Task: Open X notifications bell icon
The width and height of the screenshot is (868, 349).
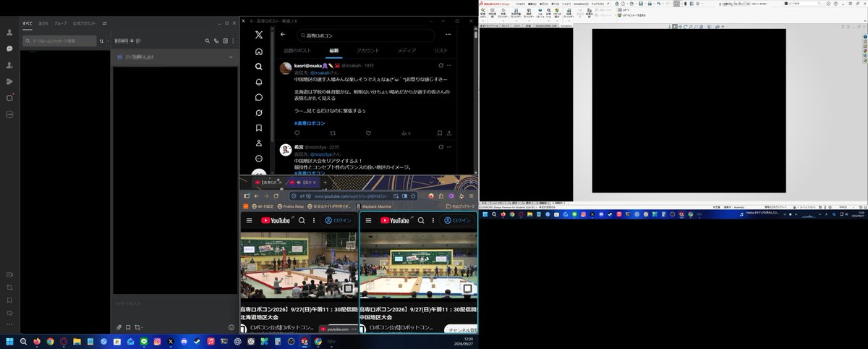Action: (259, 82)
